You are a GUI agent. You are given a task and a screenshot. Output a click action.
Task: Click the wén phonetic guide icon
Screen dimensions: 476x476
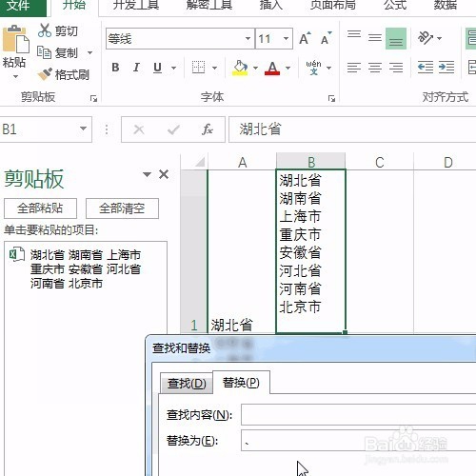(313, 68)
